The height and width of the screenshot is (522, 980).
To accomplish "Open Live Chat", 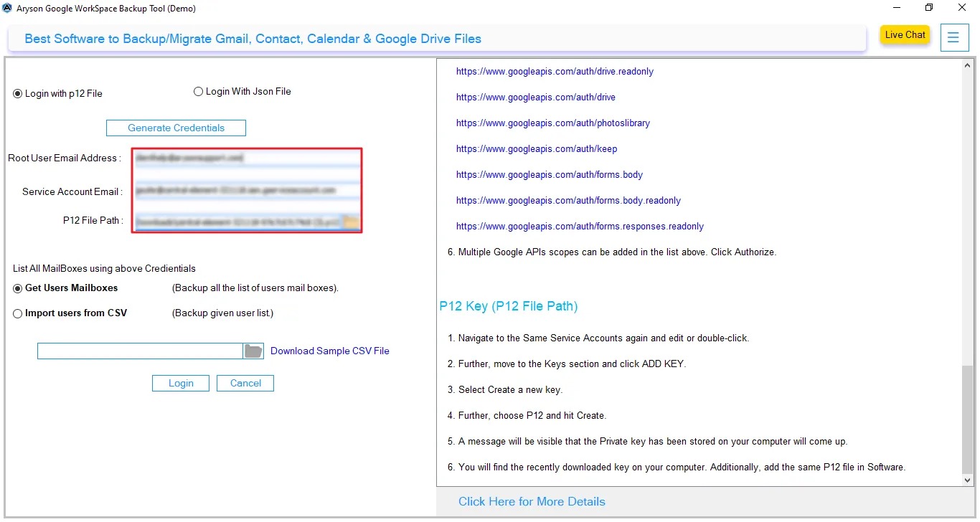I will (x=904, y=34).
